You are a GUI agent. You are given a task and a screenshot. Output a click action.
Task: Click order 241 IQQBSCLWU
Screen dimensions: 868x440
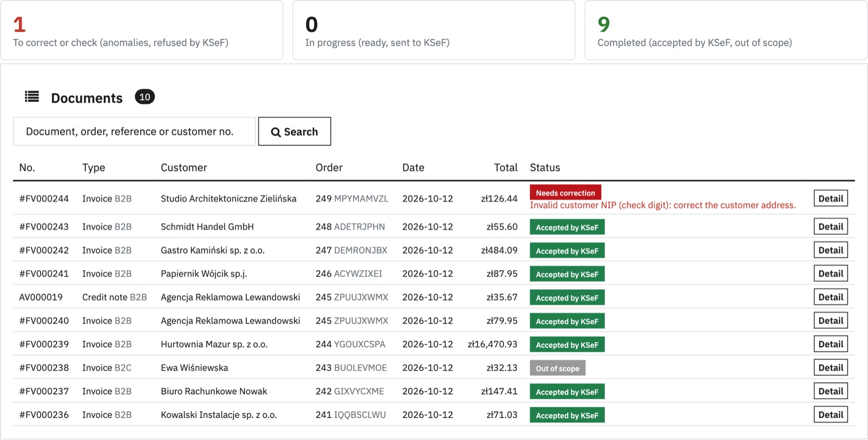coord(351,415)
